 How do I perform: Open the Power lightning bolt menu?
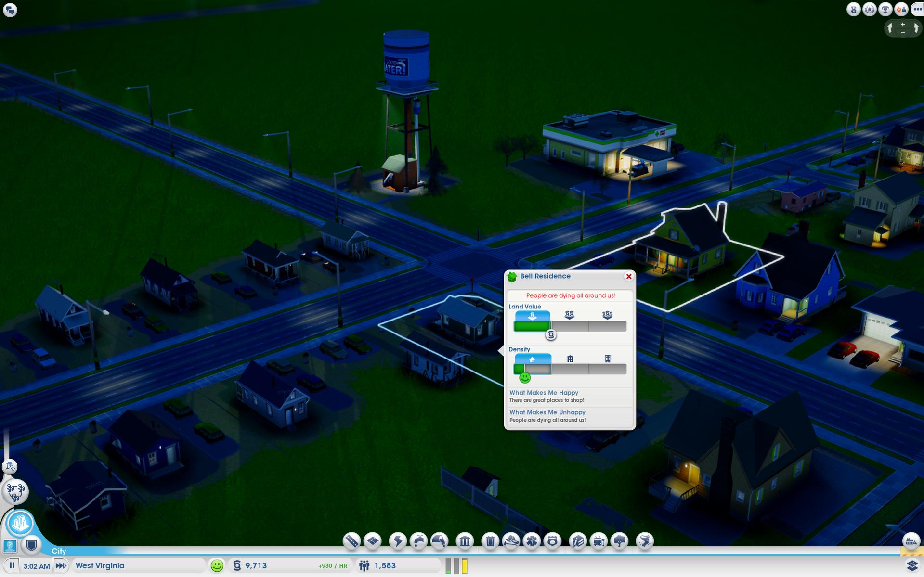coord(398,541)
